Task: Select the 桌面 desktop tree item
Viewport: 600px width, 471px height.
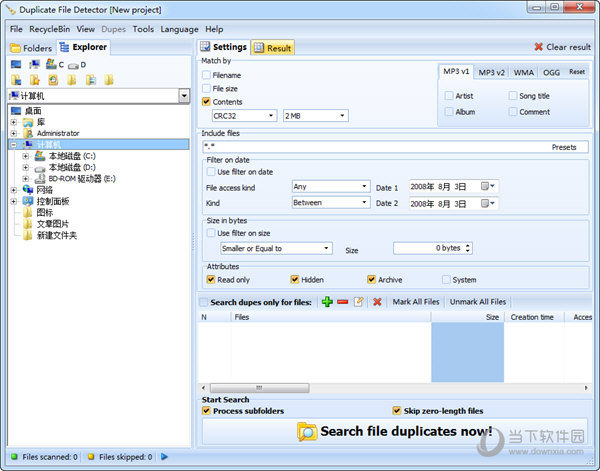Action: (x=33, y=111)
